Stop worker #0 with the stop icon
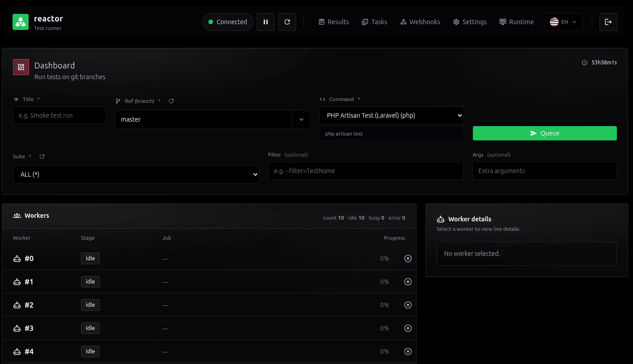 (408, 258)
